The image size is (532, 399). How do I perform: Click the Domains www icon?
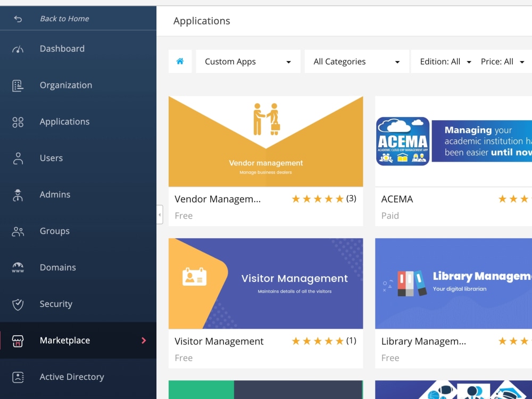(18, 268)
